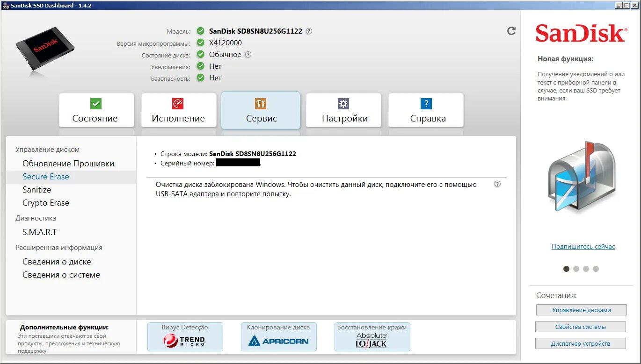Select the fourth carousel dot

(x=596, y=269)
